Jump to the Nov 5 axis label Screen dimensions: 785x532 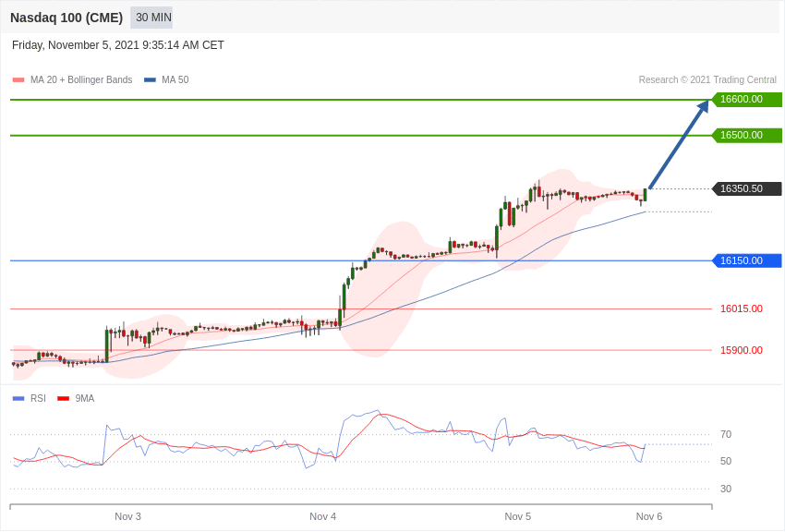(x=517, y=517)
